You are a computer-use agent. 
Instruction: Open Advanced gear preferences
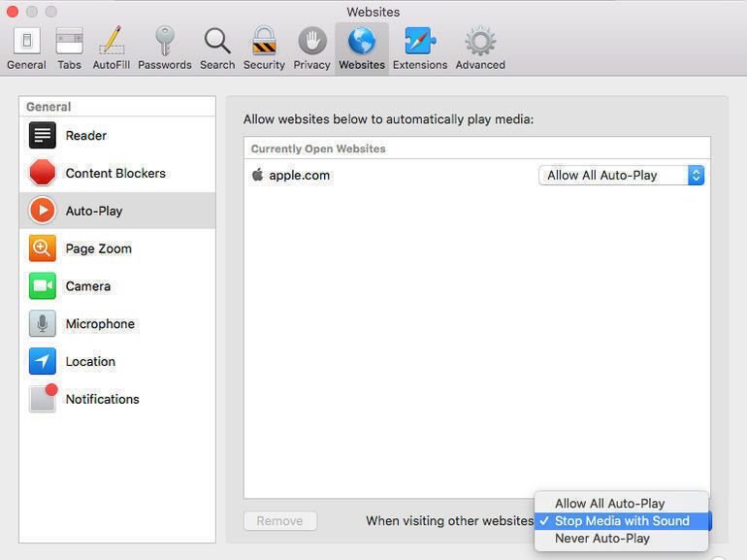[x=480, y=49]
